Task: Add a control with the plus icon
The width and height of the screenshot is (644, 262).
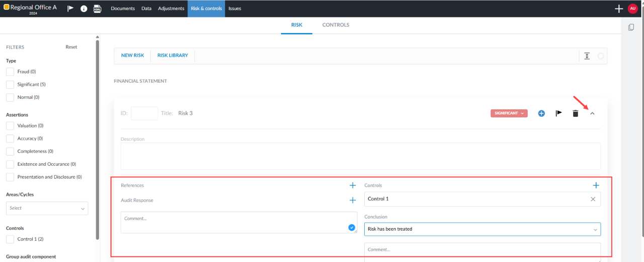Action: pyautogui.click(x=596, y=185)
